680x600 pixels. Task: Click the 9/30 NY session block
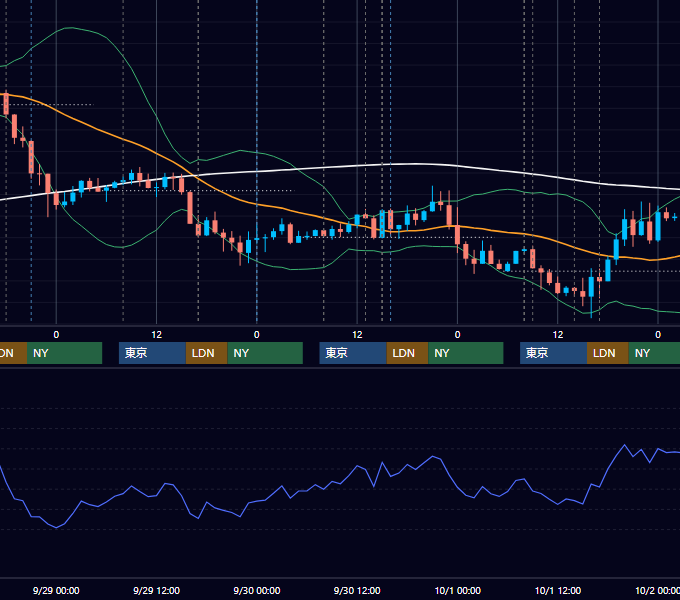(466, 353)
